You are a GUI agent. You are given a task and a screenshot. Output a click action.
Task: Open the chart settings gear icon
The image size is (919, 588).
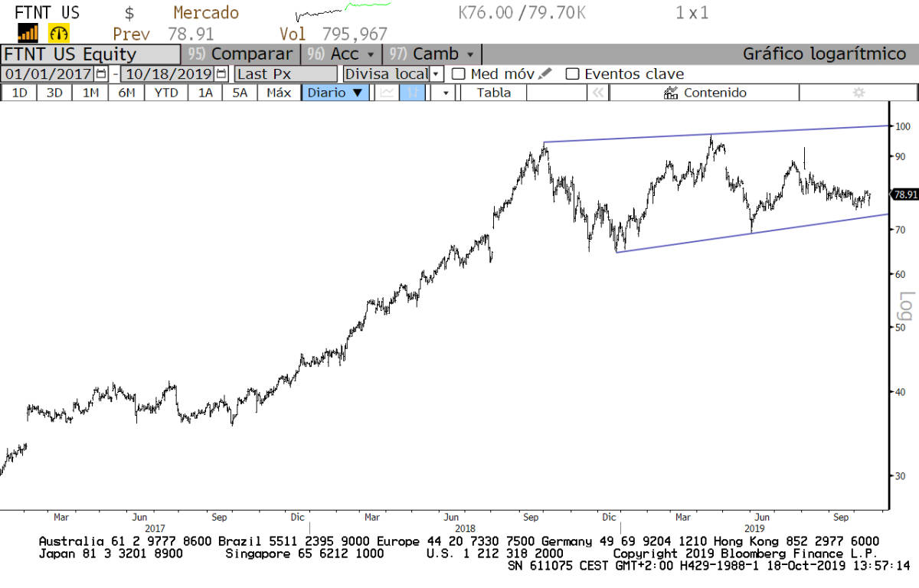[x=858, y=93]
